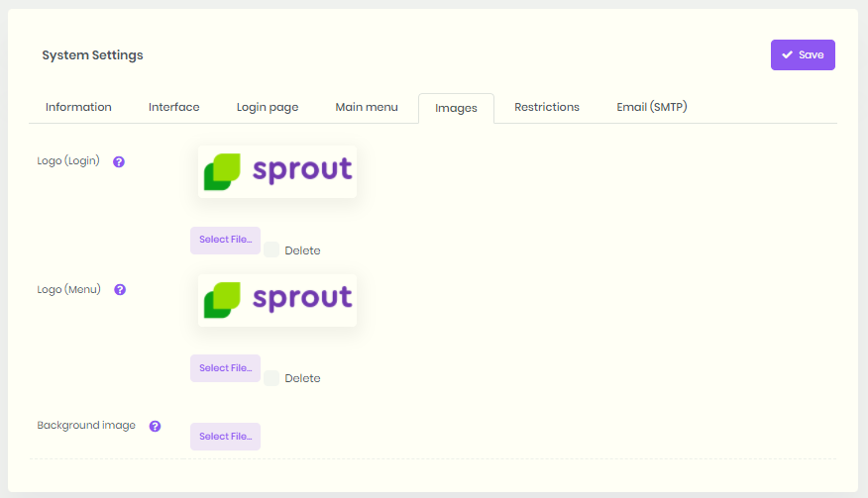Select the Images tab

click(456, 109)
